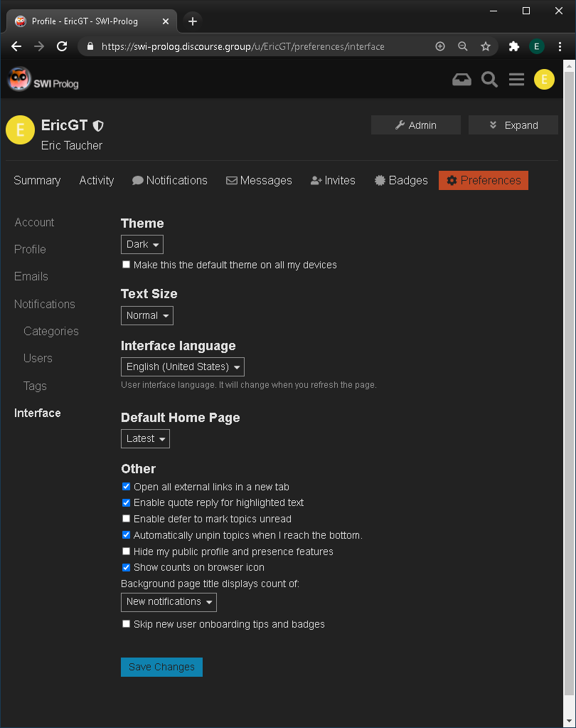576x728 pixels.
Task: Open the browser extensions puzzle icon
Action: point(514,46)
